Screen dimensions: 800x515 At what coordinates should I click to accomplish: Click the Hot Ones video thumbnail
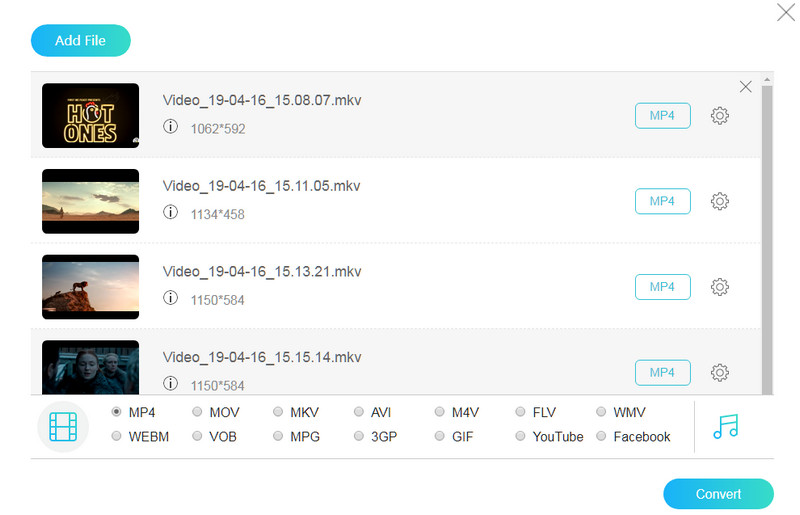point(91,116)
